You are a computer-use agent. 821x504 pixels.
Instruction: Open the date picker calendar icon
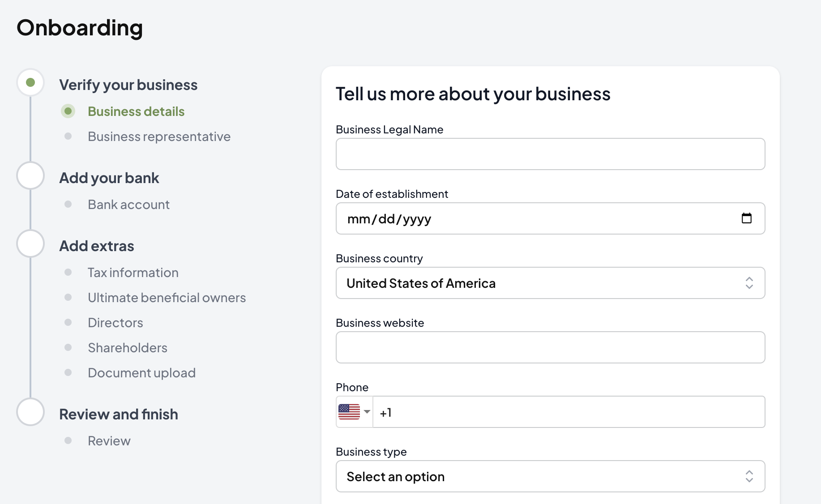[x=746, y=218]
